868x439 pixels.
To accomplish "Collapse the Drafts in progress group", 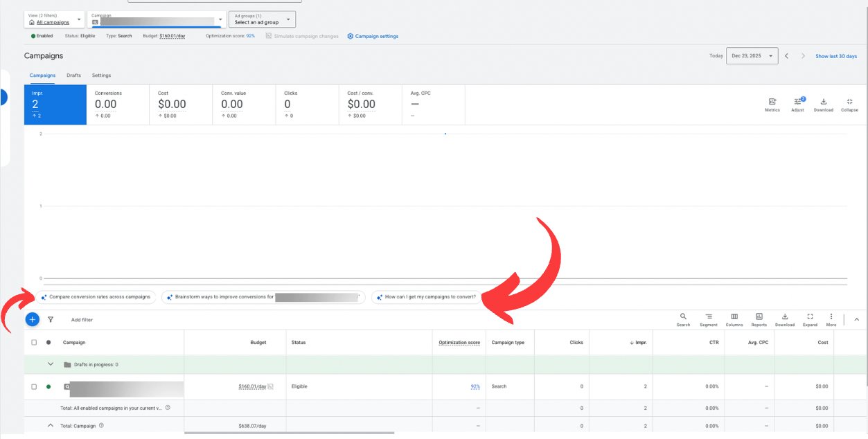I will pos(50,364).
